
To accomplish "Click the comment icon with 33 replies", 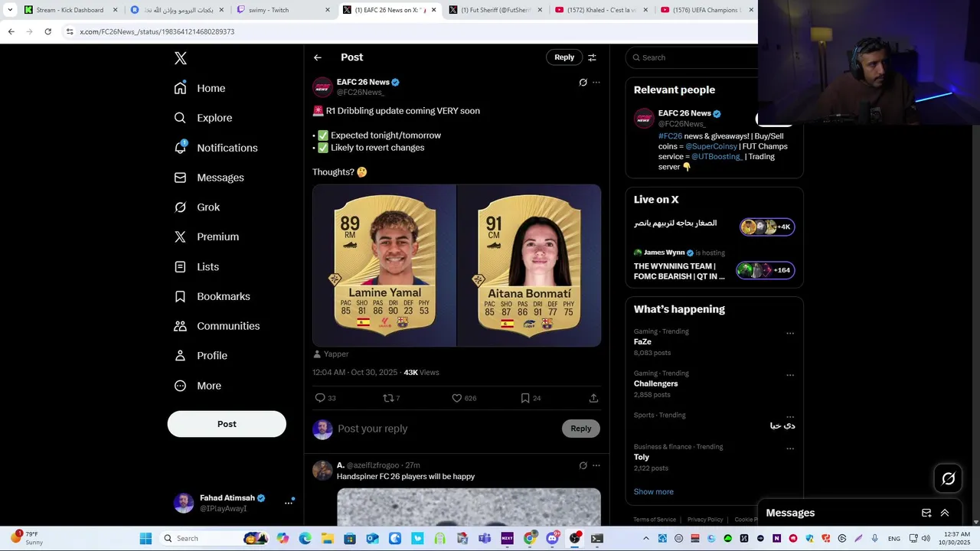I will click(x=320, y=398).
